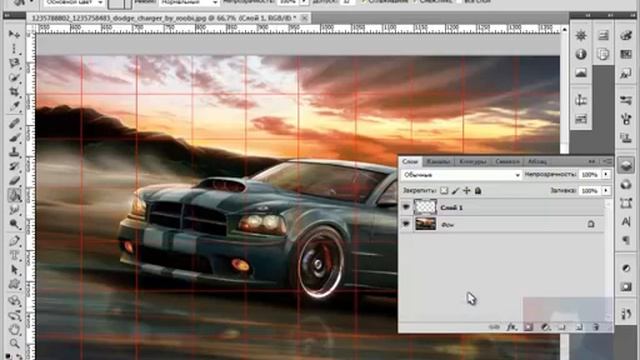Screen dimensions: 640x360
Task: Click the link layers button
Action: (494, 327)
